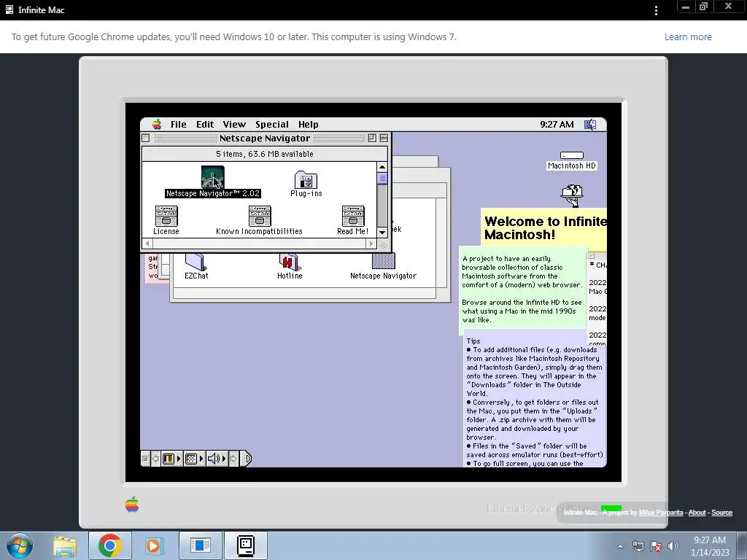The width and height of the screenshot is (747, 560).
Task: Open the Edit menu
Action: pyautogui.click(x=205, y=124)
